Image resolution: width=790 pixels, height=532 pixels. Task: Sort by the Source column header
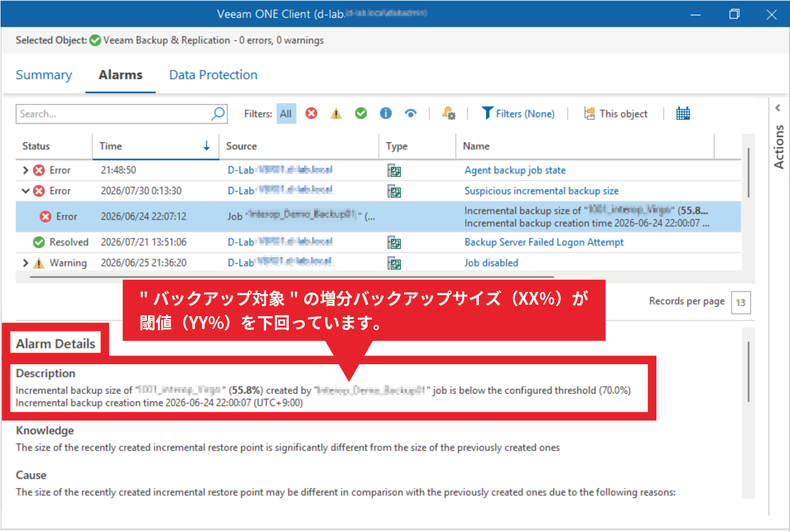point(242,146)
